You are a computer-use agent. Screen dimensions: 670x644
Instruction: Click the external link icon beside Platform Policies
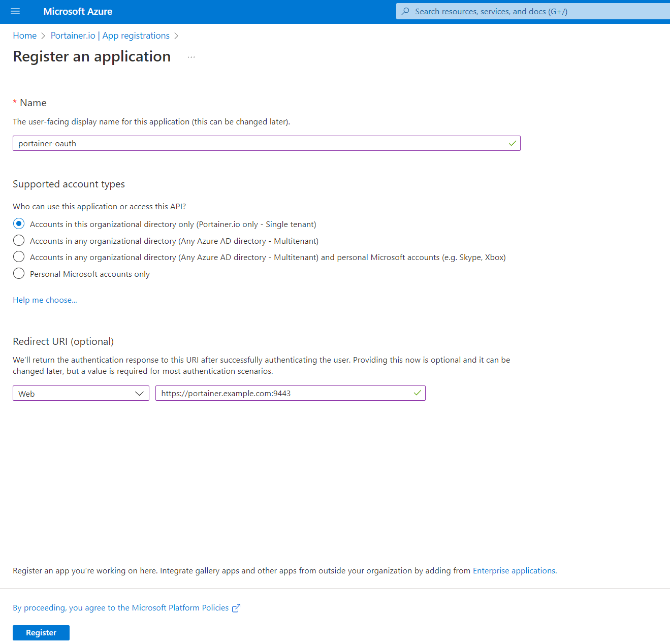coord(236,608)
